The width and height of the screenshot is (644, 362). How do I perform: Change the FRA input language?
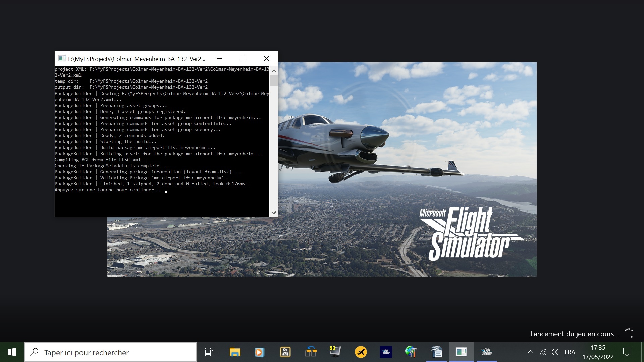[570, 352]
